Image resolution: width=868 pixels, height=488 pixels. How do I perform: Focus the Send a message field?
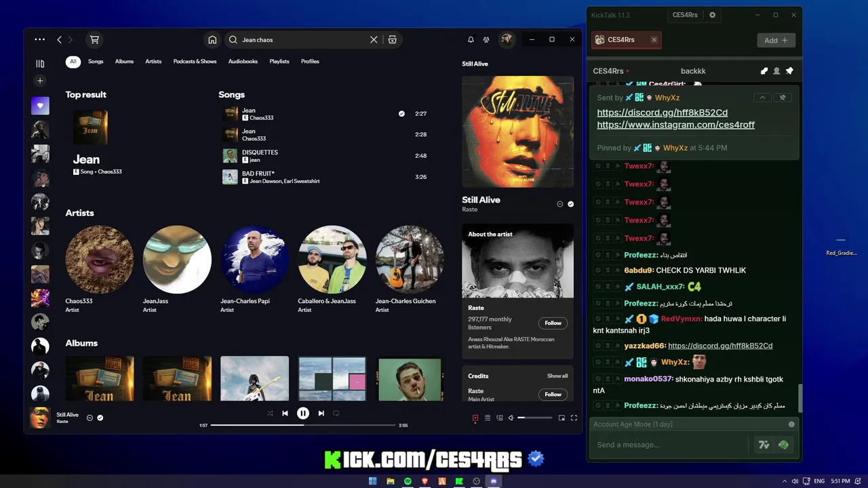(671, 445)
